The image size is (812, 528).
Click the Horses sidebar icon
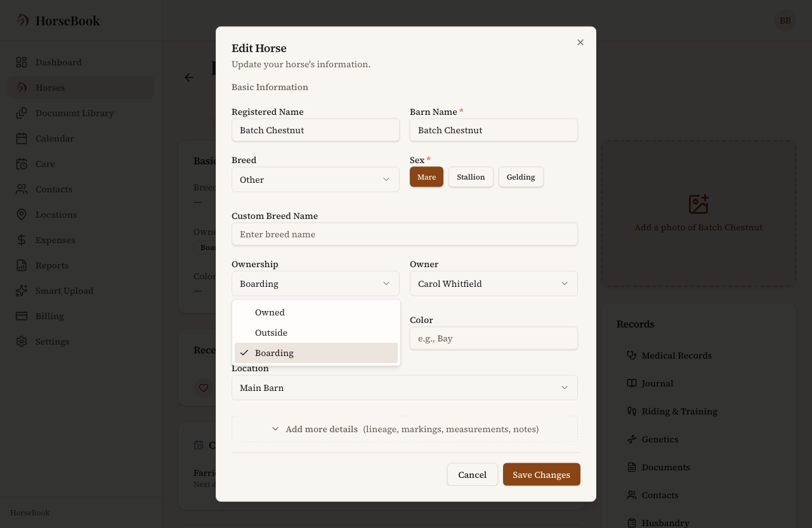point(22,88)
